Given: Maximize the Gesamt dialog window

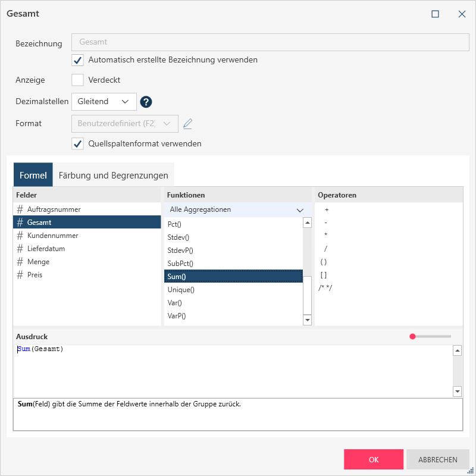Looking at the screenshot, I should [435, 14].
